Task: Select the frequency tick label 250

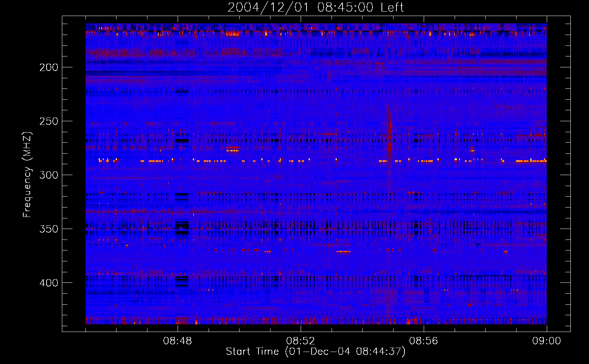Action: point(48,121)
